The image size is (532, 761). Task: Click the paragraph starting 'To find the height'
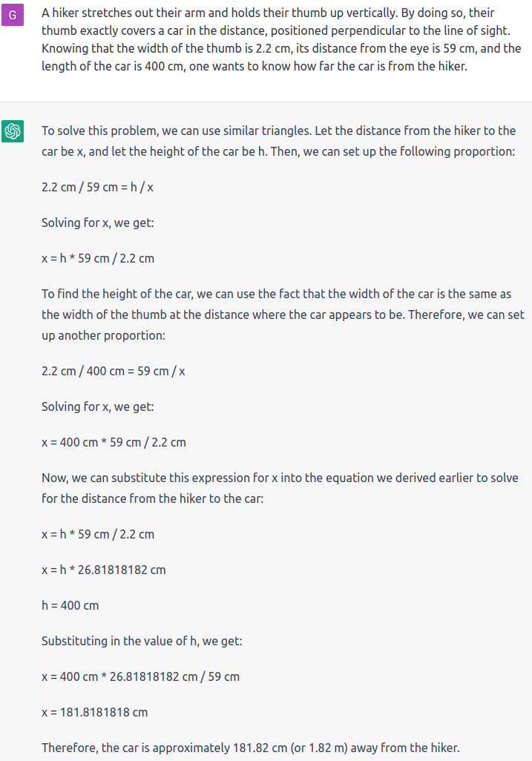pos(283,314)
